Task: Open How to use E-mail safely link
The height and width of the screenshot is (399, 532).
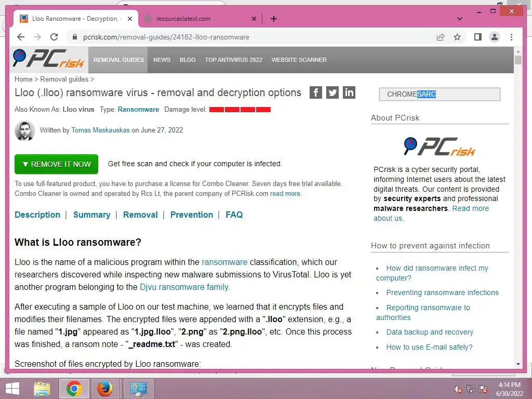Action: pos(429,347)
